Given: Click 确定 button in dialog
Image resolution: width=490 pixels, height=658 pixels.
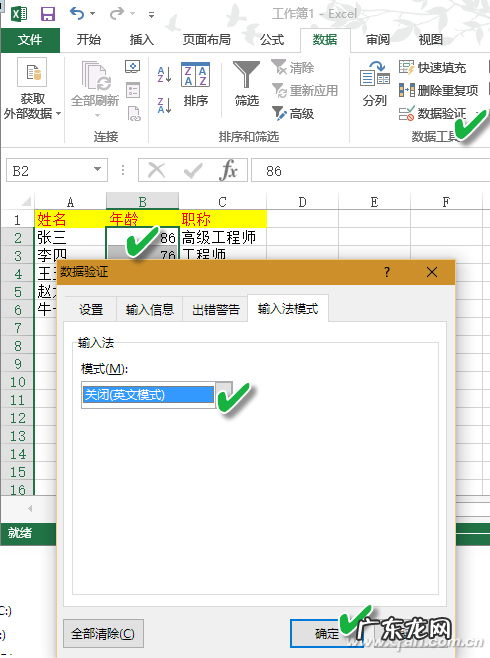Looking at the screenshot, I should tap(327, 633).
